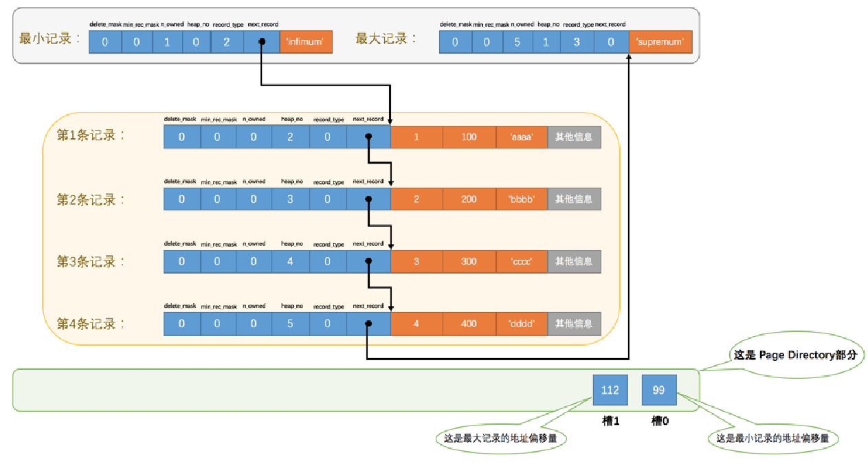Click primary key cell 2 in second record
Screen dimensions: 868x464
[x=416, y=199]
